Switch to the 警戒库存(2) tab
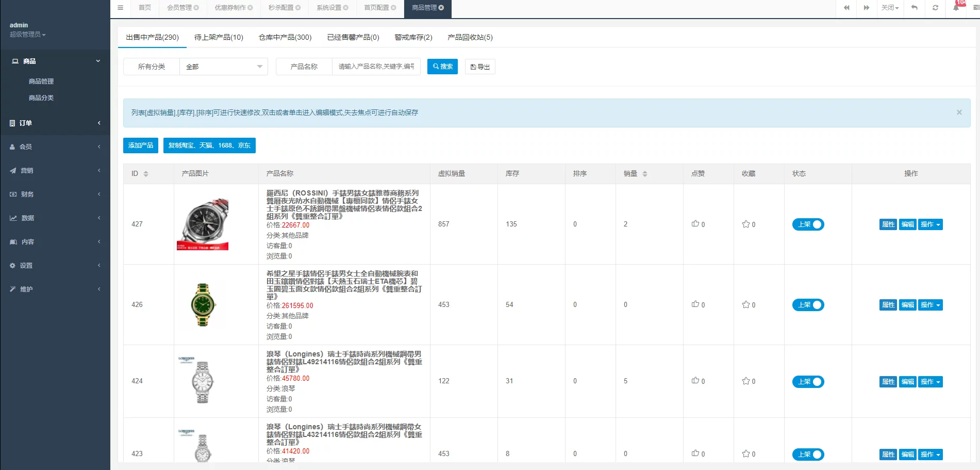The height and width of the screenshot is (470, 980). click(x=413, y=37)
